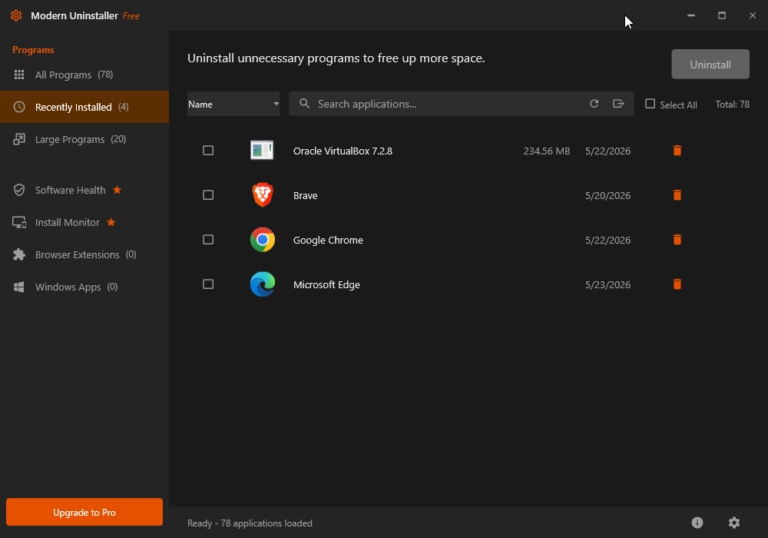Viewport: 768px width, 538px height.
Task: Open All Programs grid icon
Action: [x=19, y=74]
